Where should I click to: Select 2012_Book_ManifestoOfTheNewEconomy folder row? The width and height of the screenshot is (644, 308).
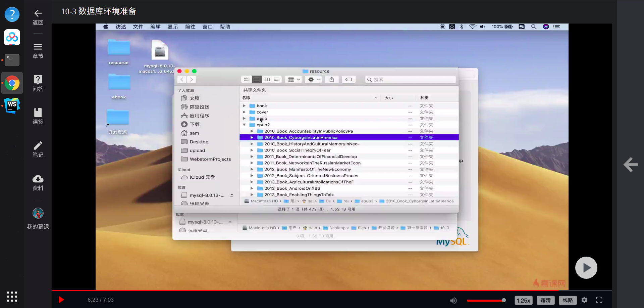tap(349, 169)
